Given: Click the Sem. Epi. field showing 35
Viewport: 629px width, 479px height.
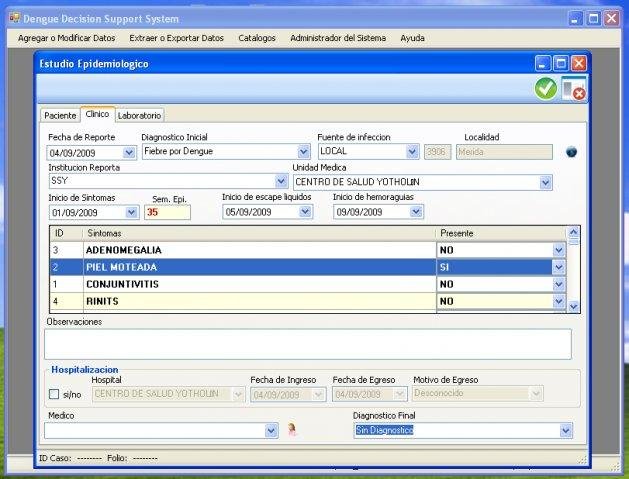Looking at the screenshot, I should pyautogui.click(x=167, y=212).
